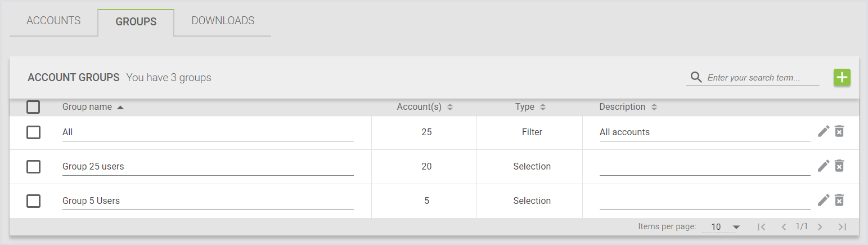Delete the All group

click(x=839, y=132)
